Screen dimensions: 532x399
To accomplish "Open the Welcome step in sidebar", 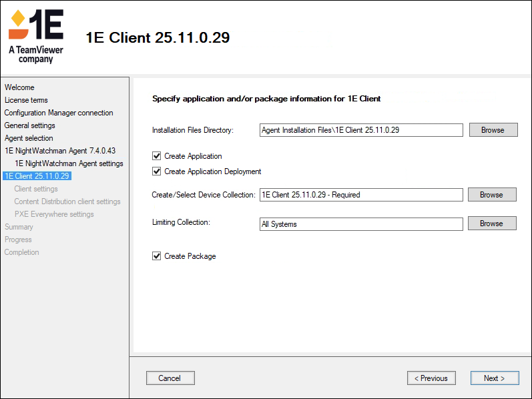I will pos(19,87).
